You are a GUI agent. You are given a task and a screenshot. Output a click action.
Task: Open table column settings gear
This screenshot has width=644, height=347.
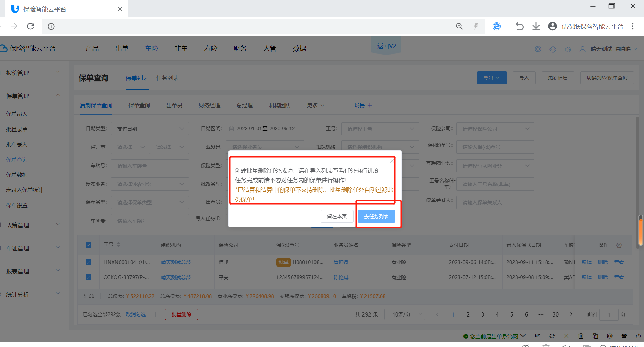[619, 245]
